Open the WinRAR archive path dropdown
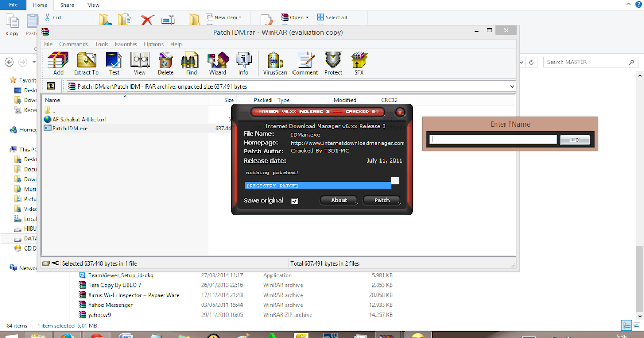This screenshot has height=338, width=644. [511, 86]
